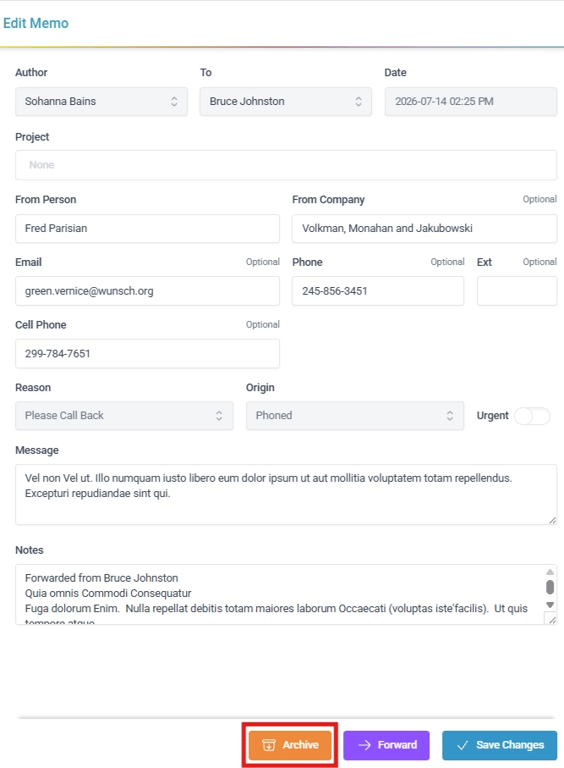Open the To recipient dropdown
564x768 pixels.
(285, 101)
